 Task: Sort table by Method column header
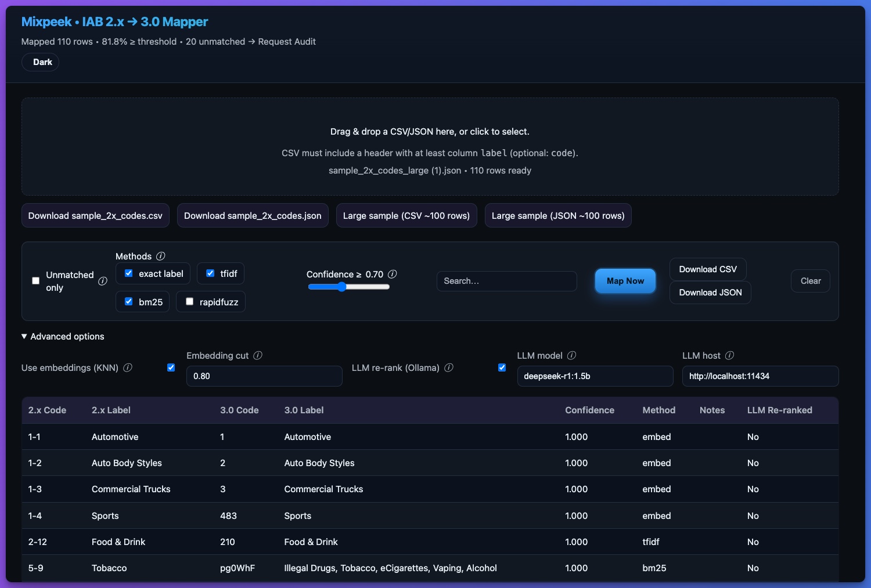[x=658, y=410]
